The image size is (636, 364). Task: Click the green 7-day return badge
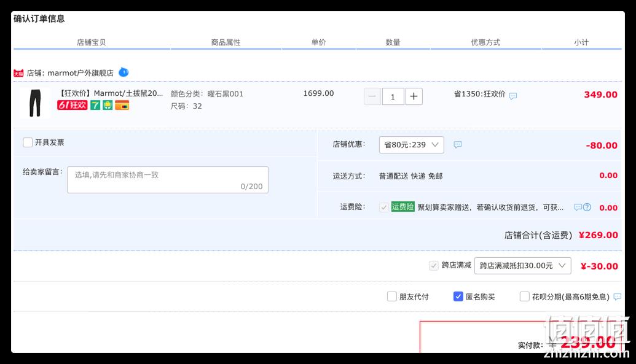tap(95, 106)
